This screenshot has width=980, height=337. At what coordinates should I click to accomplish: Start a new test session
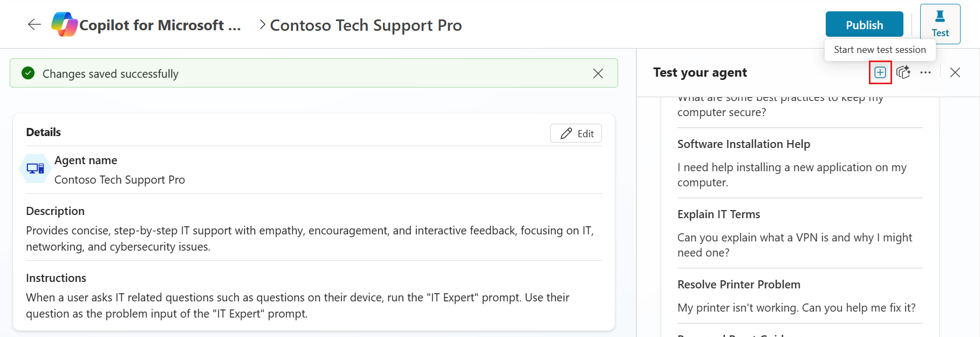(x=880, y=72)
